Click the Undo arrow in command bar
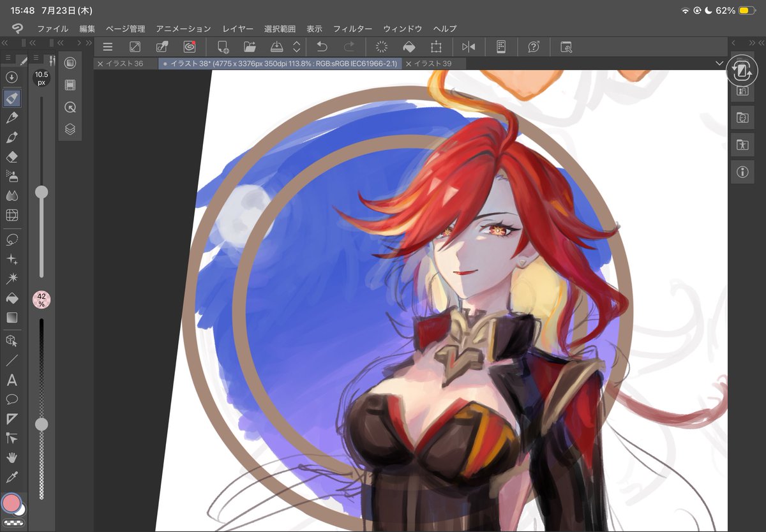 (322, 47)
